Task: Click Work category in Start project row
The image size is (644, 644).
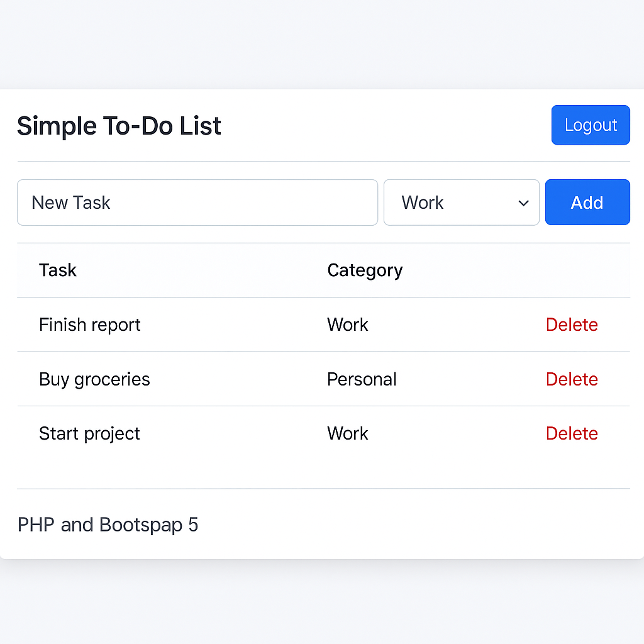Action: pos(347,433)
